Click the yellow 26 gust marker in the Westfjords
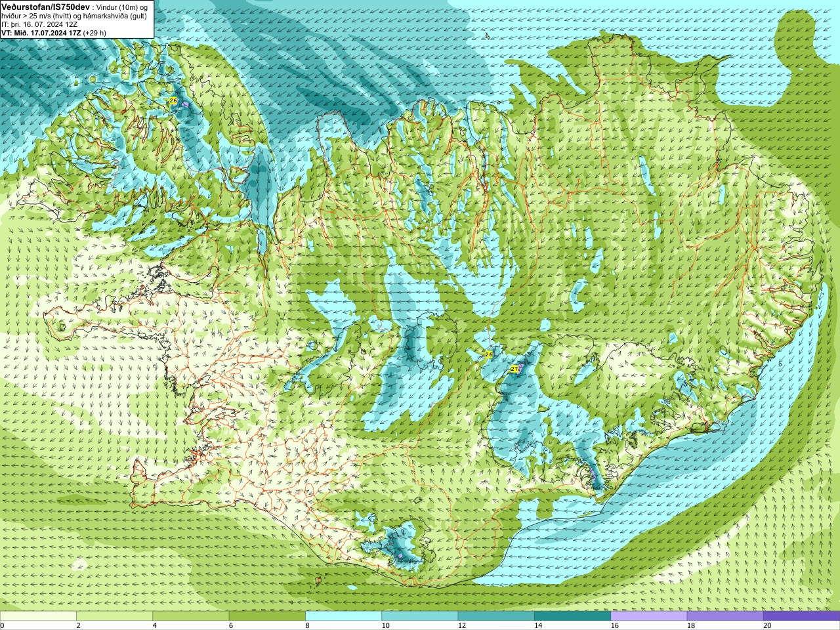The image size is (840, 630). coord(173,100)
